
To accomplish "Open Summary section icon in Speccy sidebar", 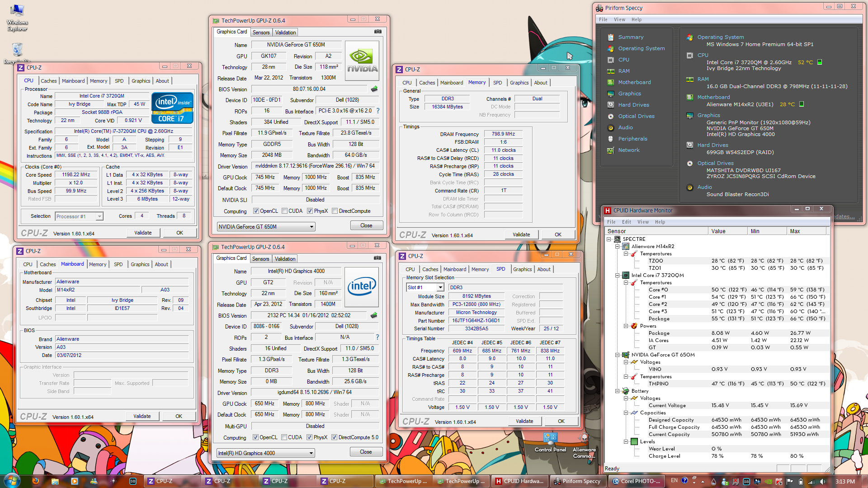I will tap(611, 38).
